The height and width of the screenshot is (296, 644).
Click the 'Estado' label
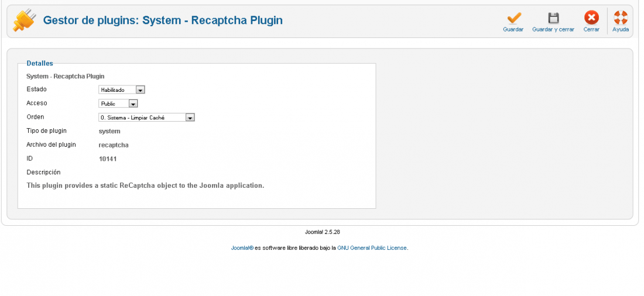pyautogui.click(x=36, y=89)
